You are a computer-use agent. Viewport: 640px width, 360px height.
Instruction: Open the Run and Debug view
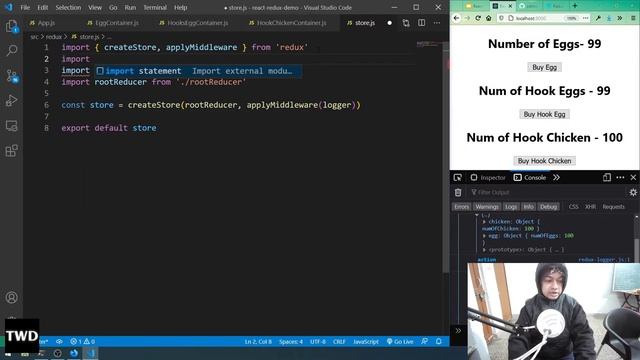pyautogui.click(x=11, y=100)
